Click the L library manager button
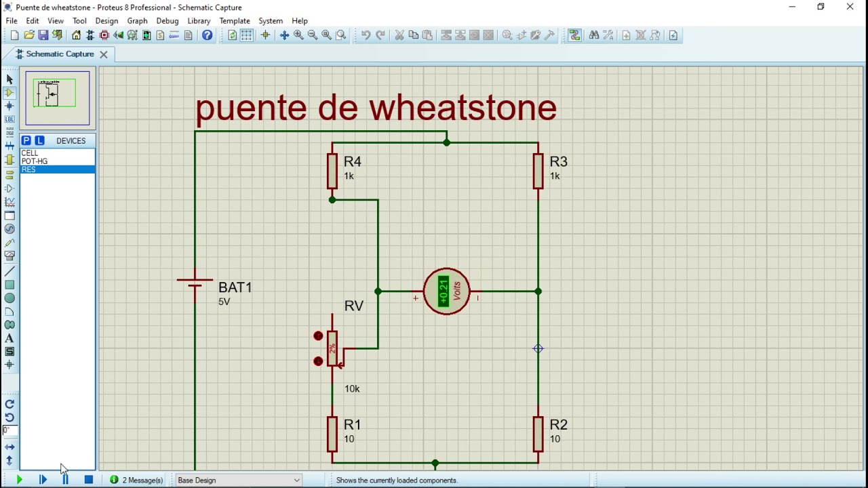Viewport: 868px width, 488px height. click(39, 140)
